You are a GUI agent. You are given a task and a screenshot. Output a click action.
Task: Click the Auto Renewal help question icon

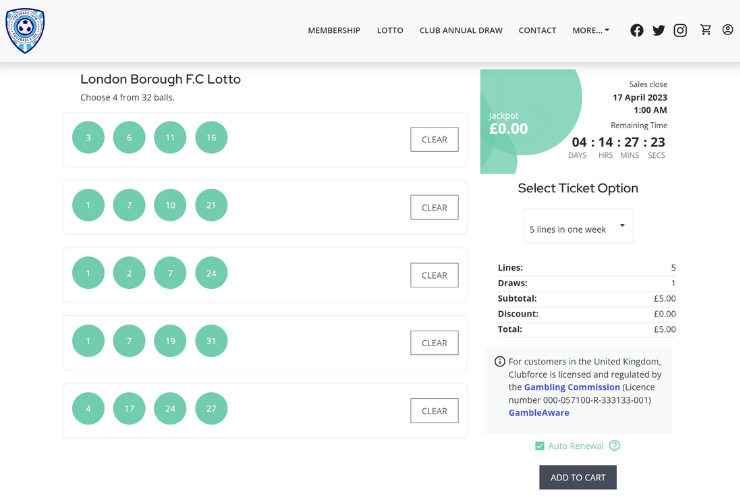pos(615,446)
